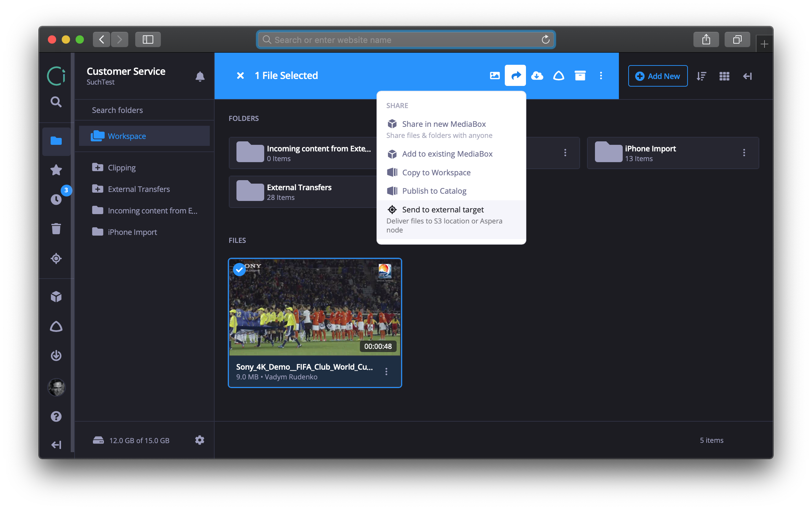Click the browser share button

point(706,39)
